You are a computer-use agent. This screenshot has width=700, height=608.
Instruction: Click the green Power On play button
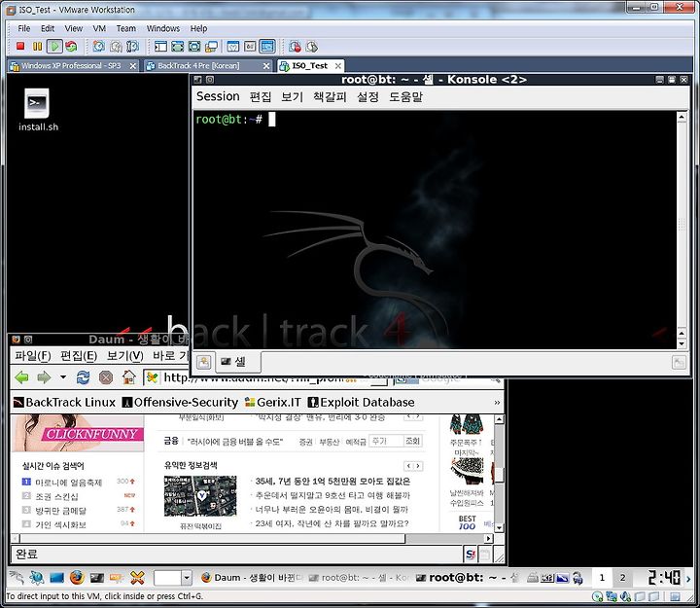[x=54, y=46]
